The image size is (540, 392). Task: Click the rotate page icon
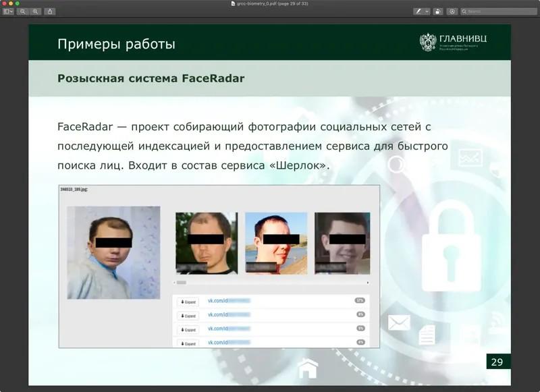coord(437,11)
